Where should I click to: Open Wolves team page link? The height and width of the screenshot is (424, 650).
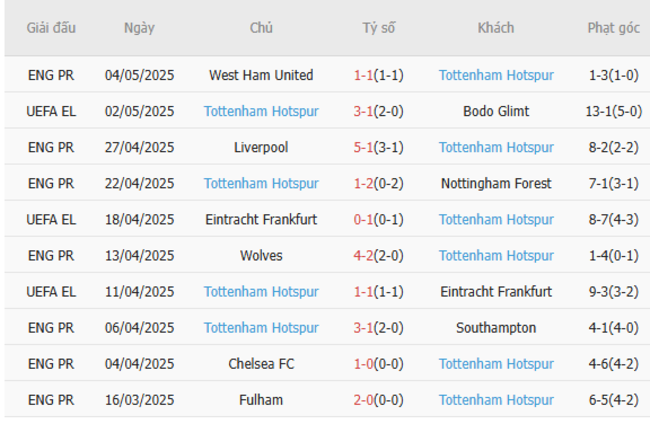click(x=261, y=255)
